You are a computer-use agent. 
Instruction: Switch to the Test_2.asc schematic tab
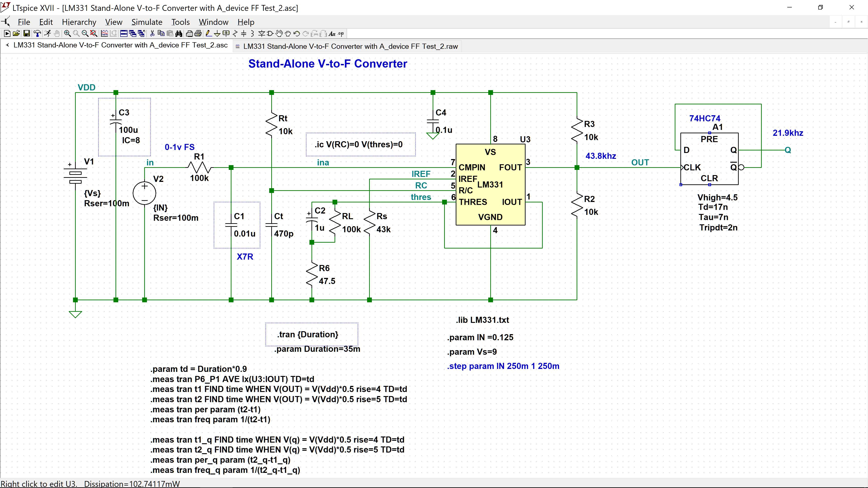tap(117, 45)
